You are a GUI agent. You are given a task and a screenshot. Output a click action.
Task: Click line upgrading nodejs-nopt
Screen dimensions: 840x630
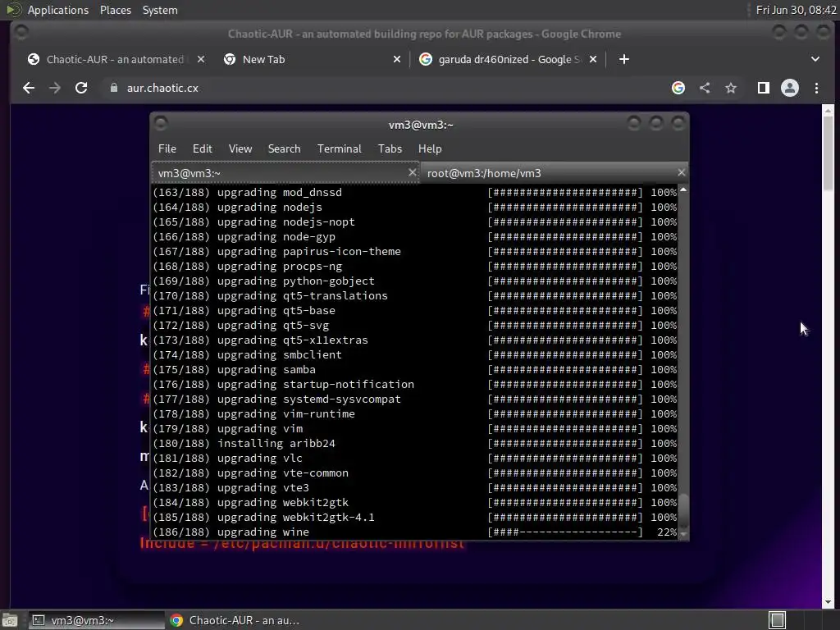(414, 221)
